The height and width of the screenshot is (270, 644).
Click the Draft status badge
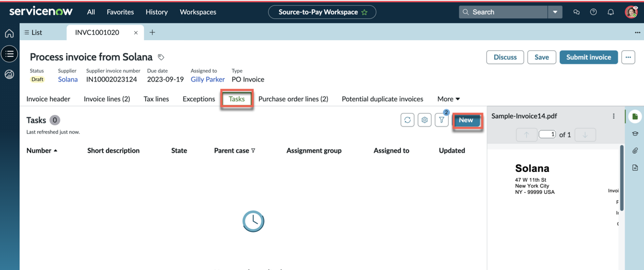[37, 79]
